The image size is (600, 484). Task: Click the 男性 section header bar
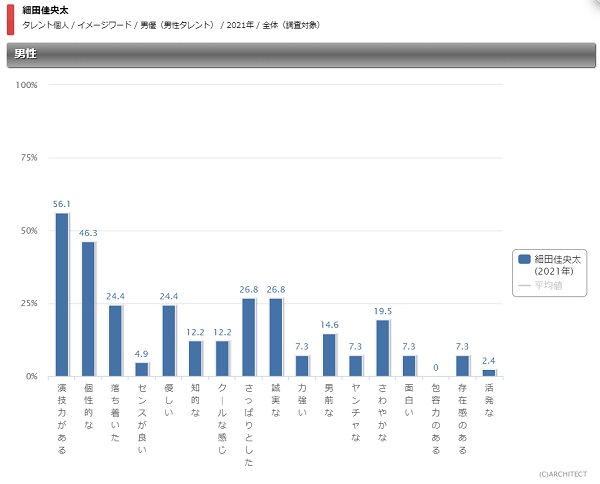300,54
